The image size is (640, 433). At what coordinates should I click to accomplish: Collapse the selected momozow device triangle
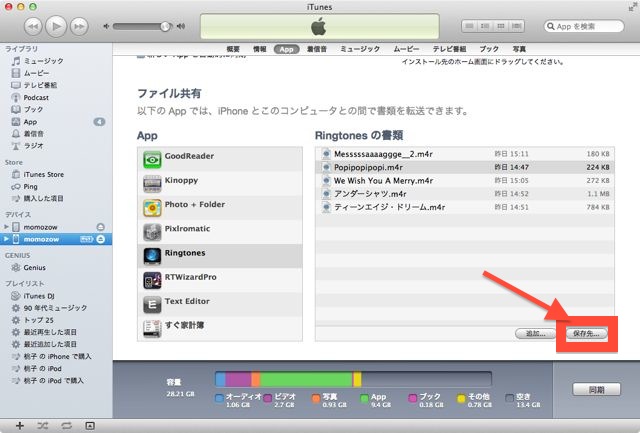click(6, 239)
